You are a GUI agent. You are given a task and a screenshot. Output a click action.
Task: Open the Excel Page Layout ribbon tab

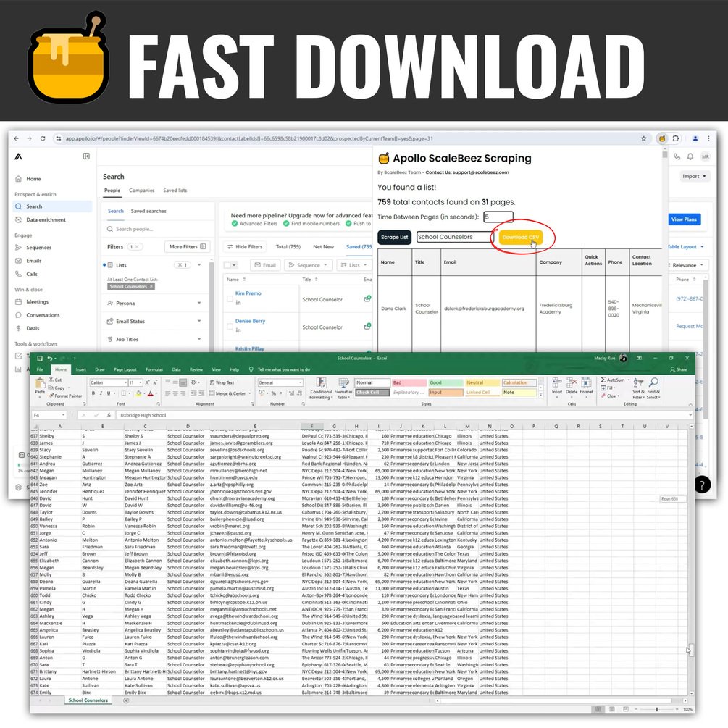pyautogui.click(x=125, y=369)
